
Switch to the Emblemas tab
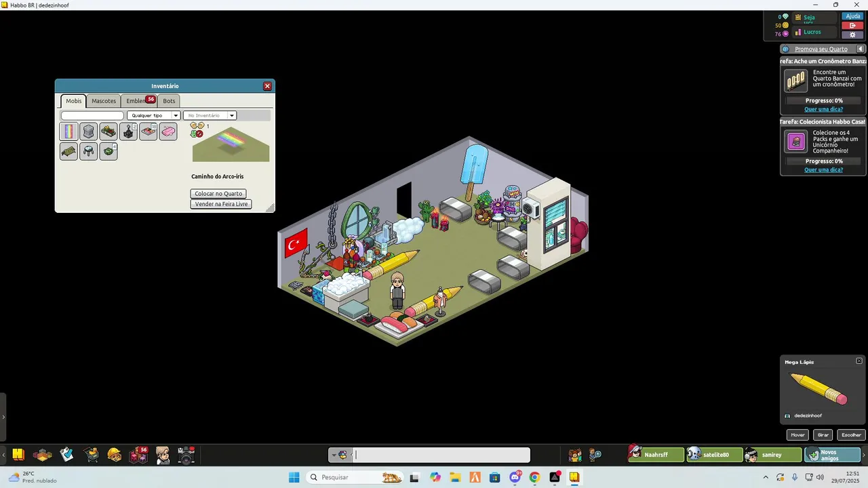(139, 101)
